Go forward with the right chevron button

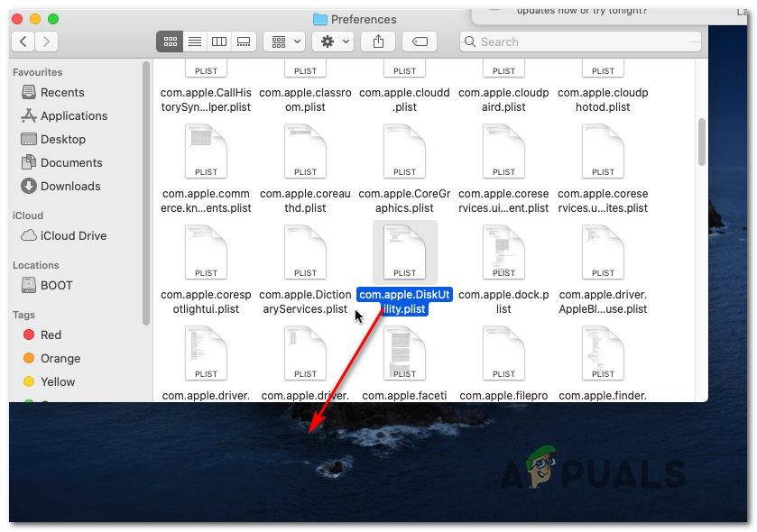46,41
